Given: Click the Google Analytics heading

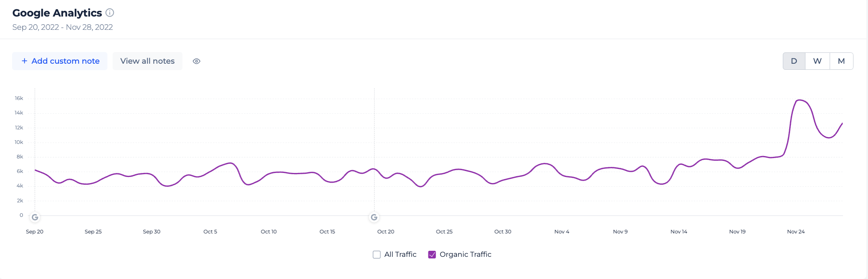Looking at the screenshot, I should (x=57, y=13).
